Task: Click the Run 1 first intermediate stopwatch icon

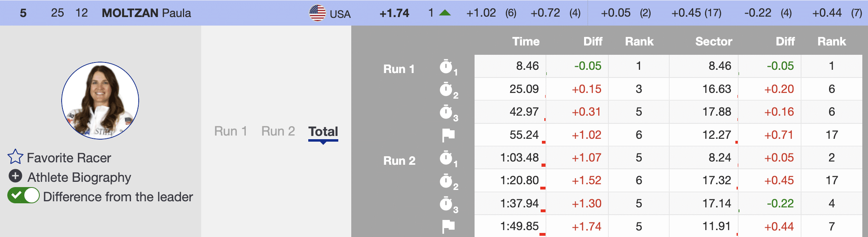Action: pos(447,67)
